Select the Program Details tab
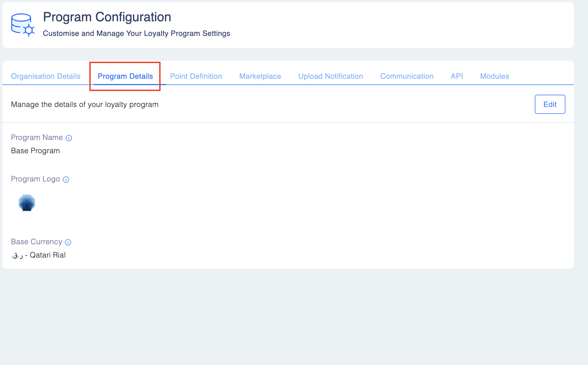The image size is (588, 365). point(125,76)
